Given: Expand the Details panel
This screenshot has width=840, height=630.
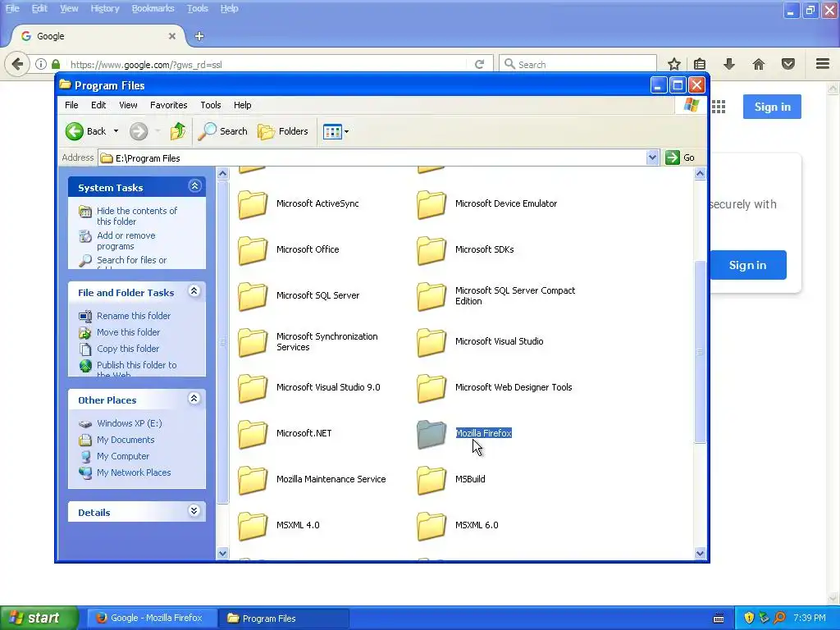Looking at the screenshot, I should tap(194, 511).
